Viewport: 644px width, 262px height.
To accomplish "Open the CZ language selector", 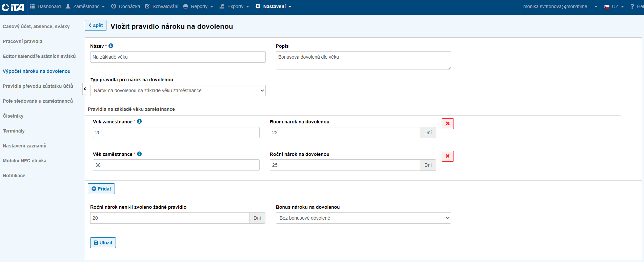I will click(x=614, y=6).
